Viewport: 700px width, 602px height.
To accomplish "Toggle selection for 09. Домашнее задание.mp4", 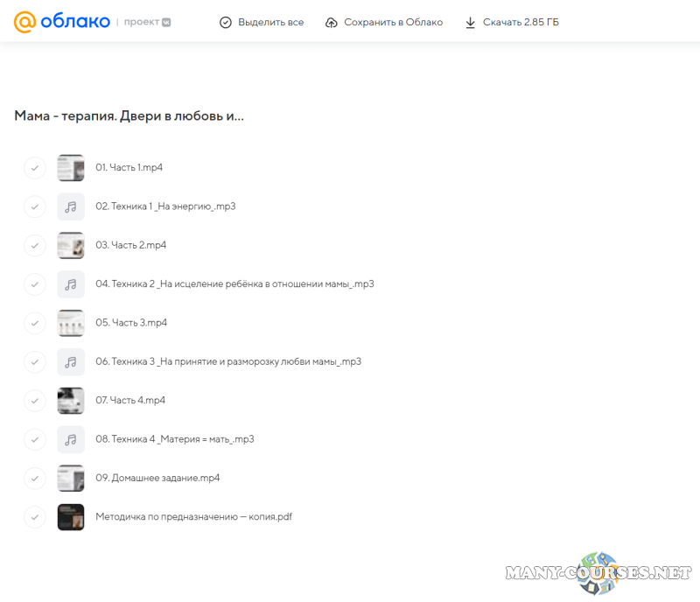I will click(x=34, y=478).
